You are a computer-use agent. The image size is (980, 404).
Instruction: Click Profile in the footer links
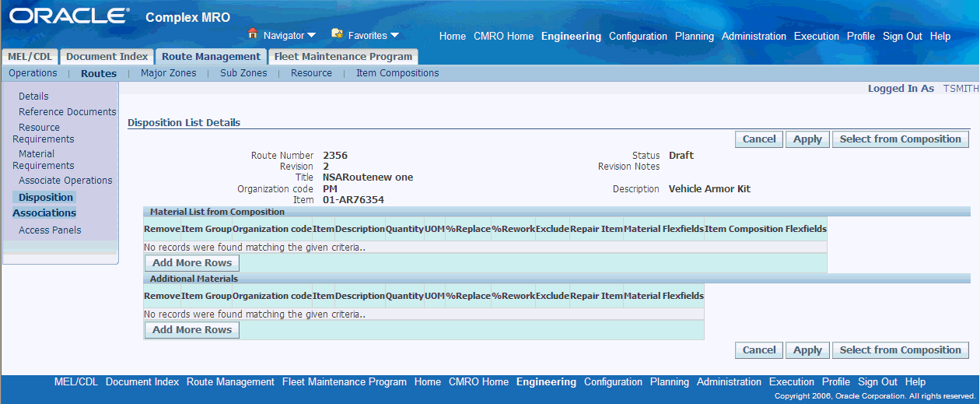[836, 382]
